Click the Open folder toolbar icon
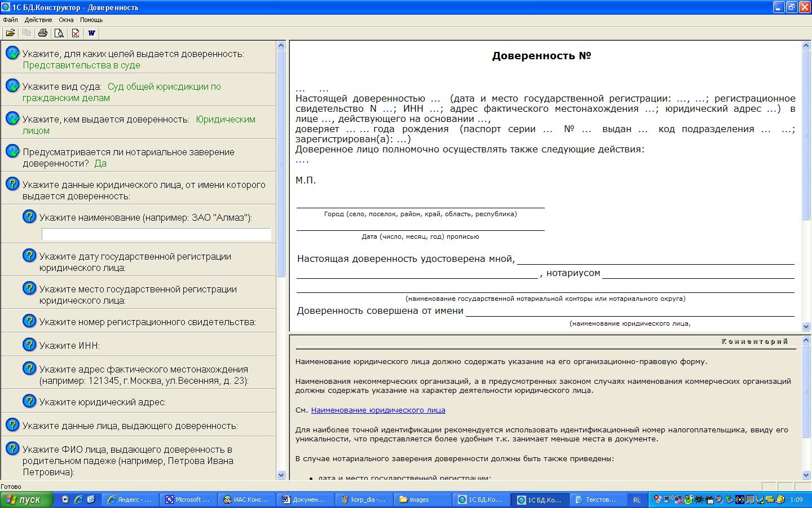This screenshot has height=508, width=812. [x=10, y=33]
